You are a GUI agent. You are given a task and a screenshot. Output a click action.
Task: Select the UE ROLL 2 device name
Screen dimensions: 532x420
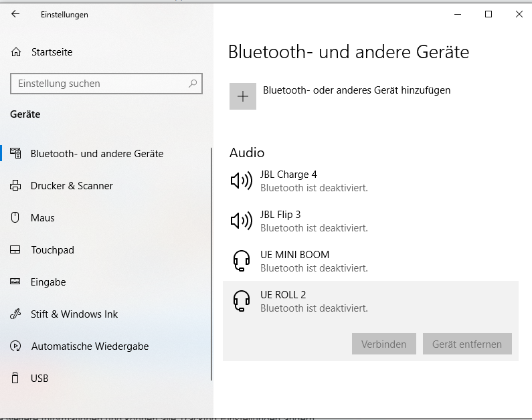coord(283,294)
